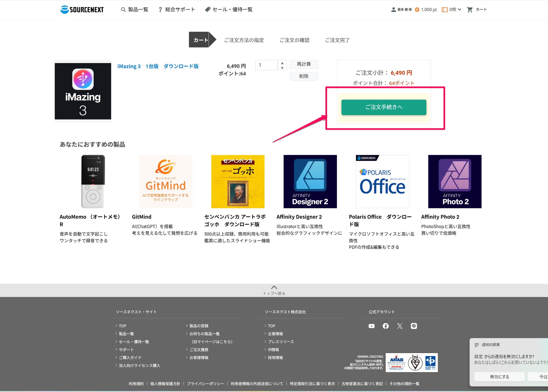The height and width of the screenshot is (392, 548).
Task: Click the ANAB certification badge
Action: [396, 362]
